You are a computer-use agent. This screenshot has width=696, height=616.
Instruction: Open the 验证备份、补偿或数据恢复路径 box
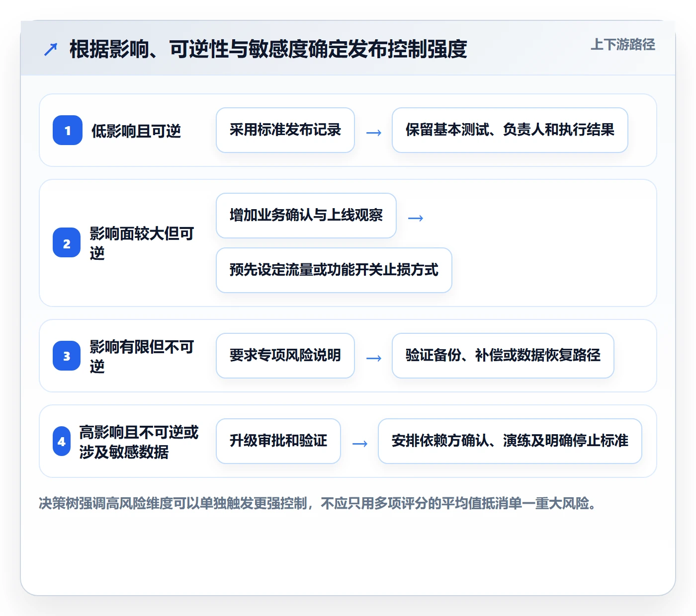coord(503,356)
